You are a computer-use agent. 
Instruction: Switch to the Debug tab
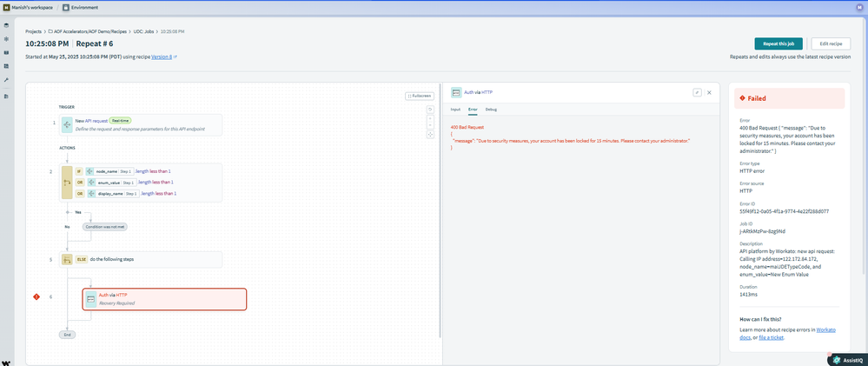[491, 110]
